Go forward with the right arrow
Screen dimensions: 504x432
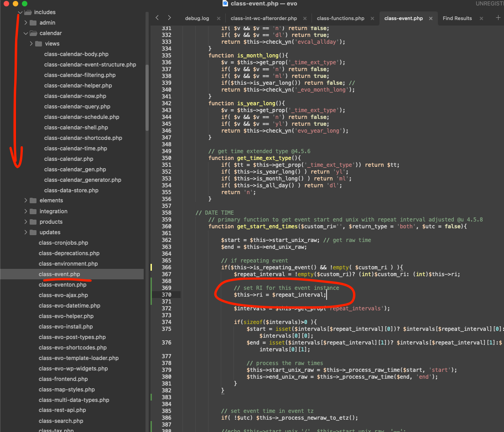[169, 18]
